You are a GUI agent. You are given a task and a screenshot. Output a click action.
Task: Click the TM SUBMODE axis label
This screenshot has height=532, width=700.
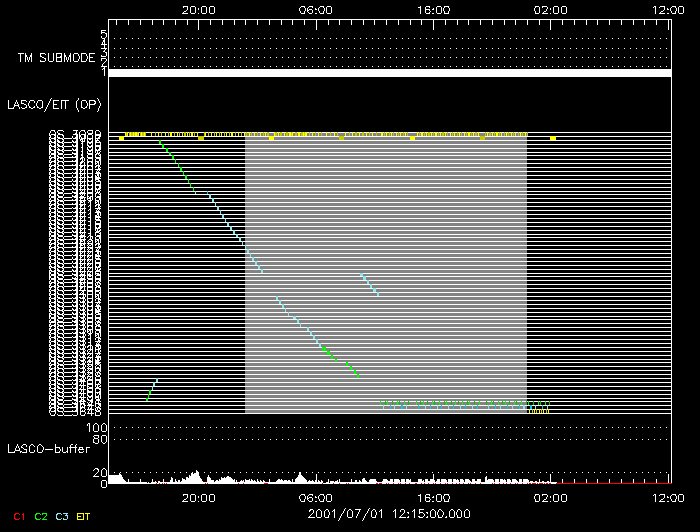[56, 58]
